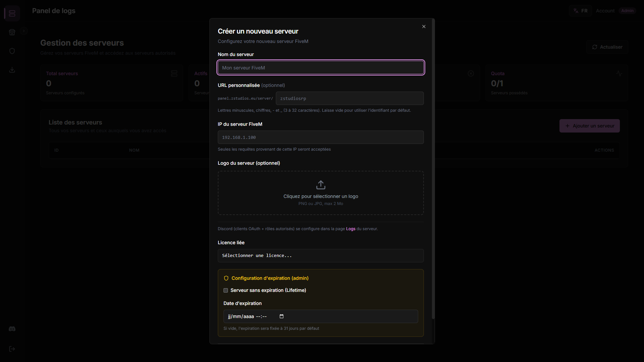The width and height of the screenshot is (644, 362).
Task: Click the IP du serveur FiveM field
Action: (320, 138)
